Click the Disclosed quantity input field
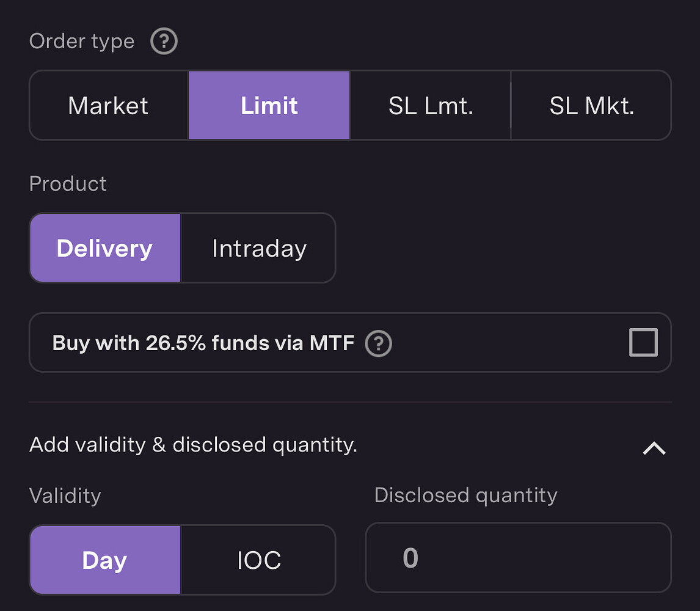This screenshot has height=611, width=700. (518, 557)
